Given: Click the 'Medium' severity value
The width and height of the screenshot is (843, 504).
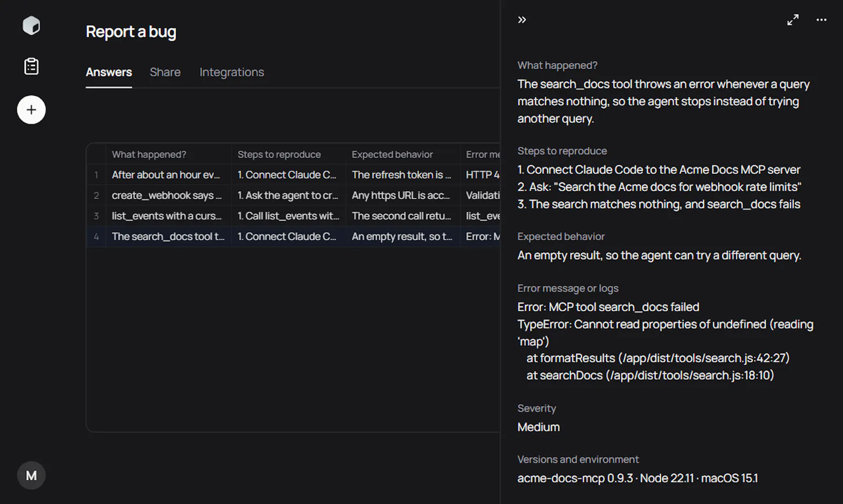Looking at the screenshot, I should point(538,427).
